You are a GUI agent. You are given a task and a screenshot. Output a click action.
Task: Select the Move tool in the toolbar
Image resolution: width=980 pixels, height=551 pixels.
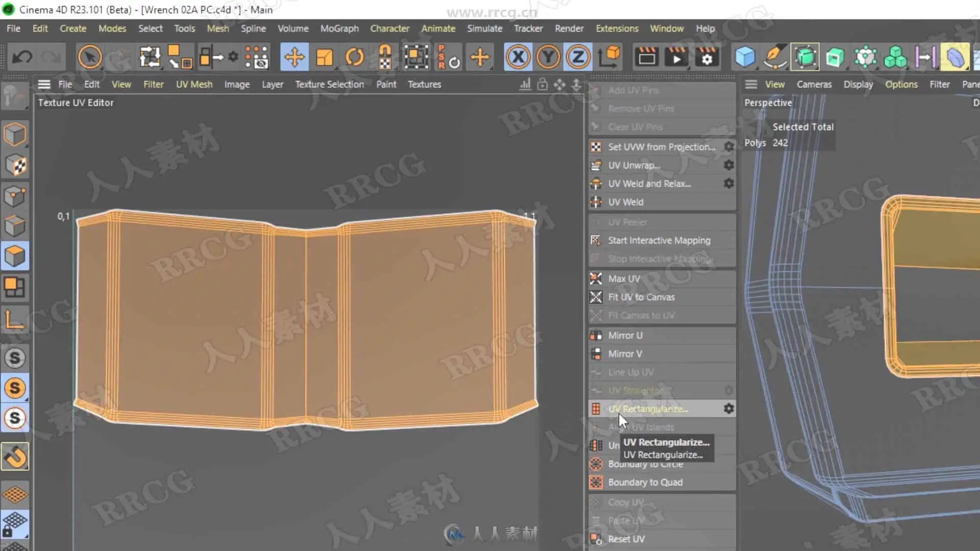[x=295, y=57]
